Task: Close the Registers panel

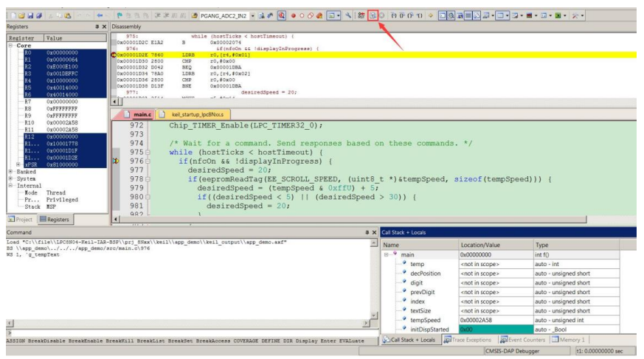Action: pyautogui.click(x=104, y=27)
